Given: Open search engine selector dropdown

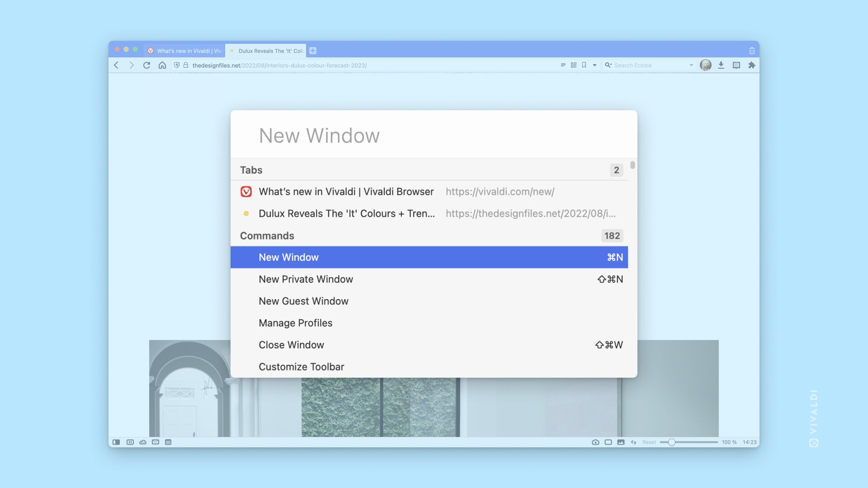Looking at the screenshot, I should coord(609,65).
